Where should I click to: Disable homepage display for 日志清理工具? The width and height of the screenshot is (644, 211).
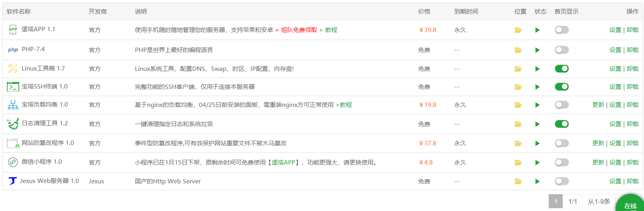click(561, 124)
